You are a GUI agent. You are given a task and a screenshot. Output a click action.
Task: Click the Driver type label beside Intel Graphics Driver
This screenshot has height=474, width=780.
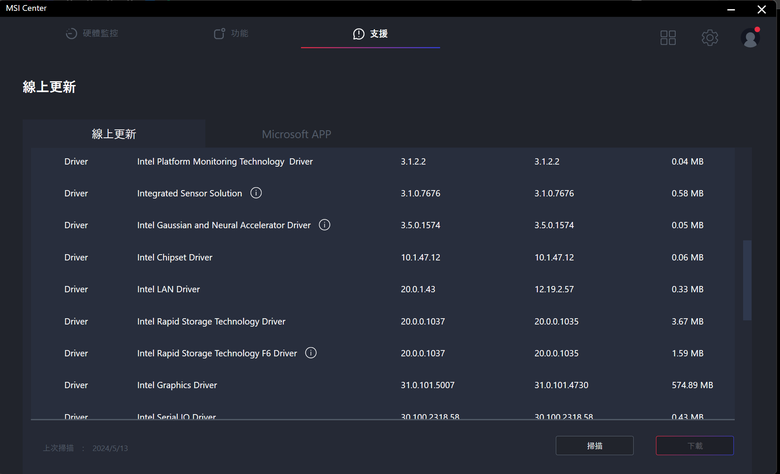tap(76, 385)
